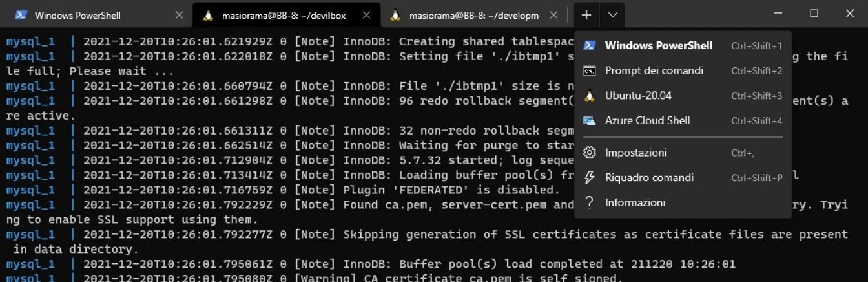Open Azure Cloud Shell profile

coord(683,121)
